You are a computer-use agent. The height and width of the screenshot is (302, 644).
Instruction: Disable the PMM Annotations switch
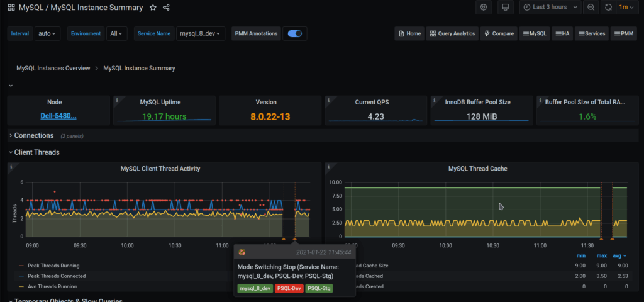(x=294, y=33)
